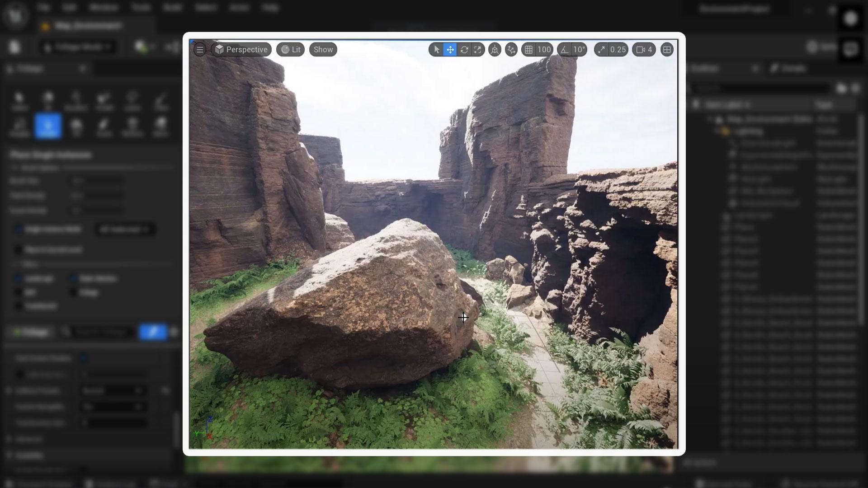Open rotation snap value 10°
The image size is (868, 488).
[x=579, y=50]
